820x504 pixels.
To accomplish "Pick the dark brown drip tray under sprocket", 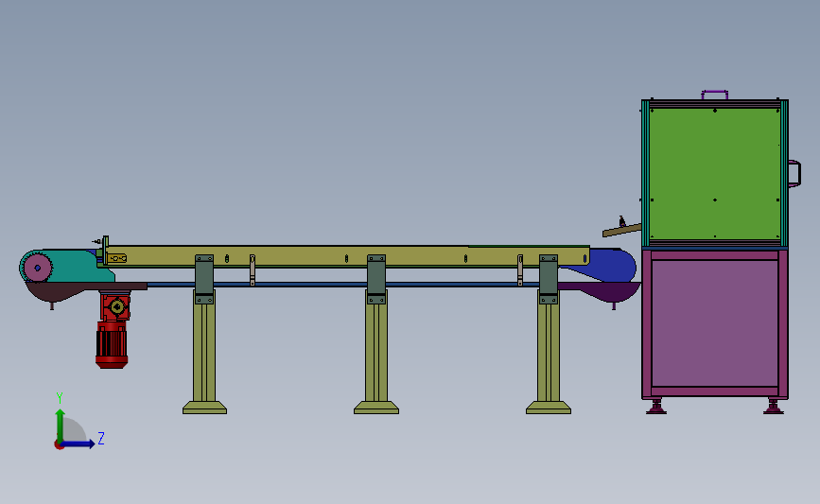I will coord(73,291).
